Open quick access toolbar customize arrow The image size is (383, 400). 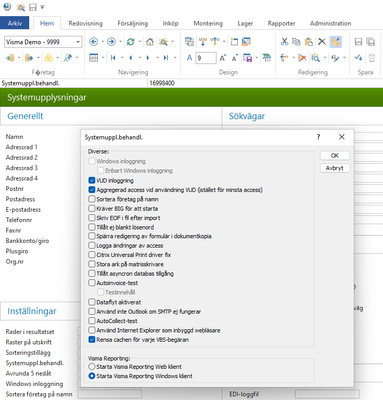(42, 7)
